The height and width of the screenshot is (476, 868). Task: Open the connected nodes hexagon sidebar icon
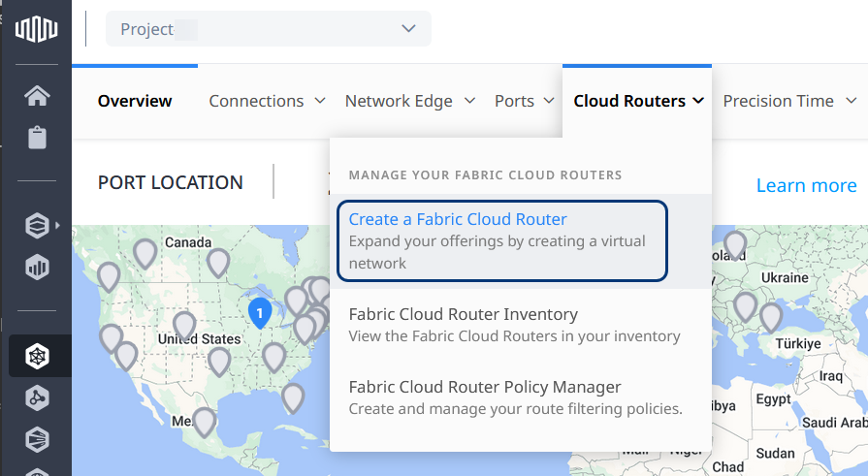[37, 397]
